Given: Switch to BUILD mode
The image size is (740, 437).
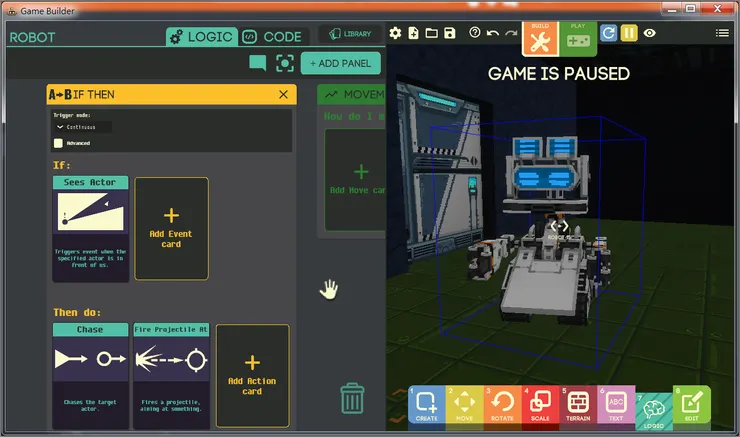Looking at the screenshot, I should click(540, 39).
